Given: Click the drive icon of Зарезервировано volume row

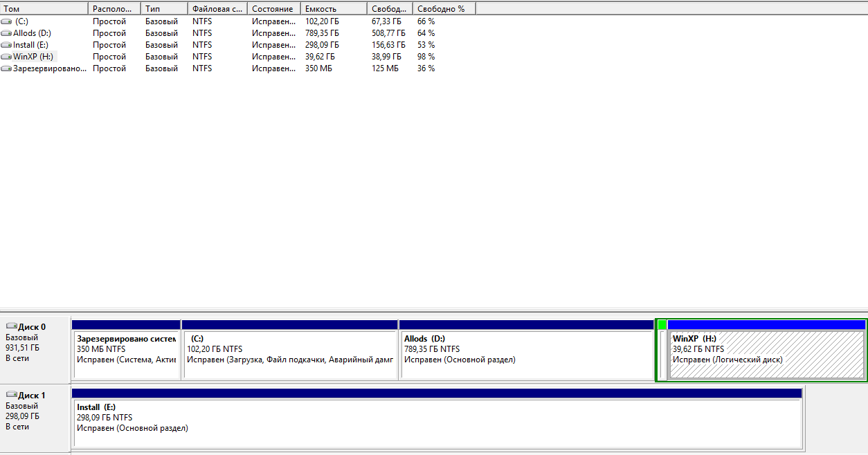Looking at the screenshot, I should (7, 68).
